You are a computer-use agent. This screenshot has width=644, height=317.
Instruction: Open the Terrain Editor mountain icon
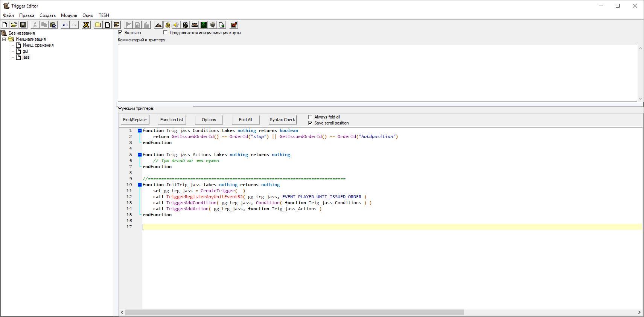[158, 25]
